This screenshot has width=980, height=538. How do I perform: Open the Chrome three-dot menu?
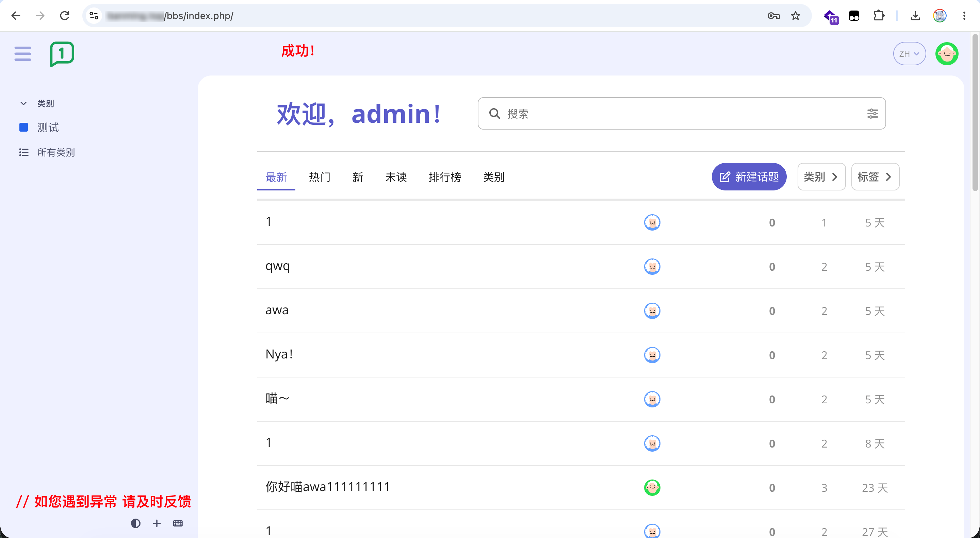tap(964, 16)
